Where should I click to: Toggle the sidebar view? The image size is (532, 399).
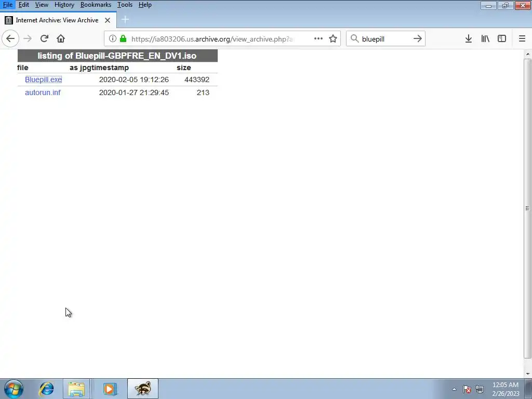(x=502, y=38)
